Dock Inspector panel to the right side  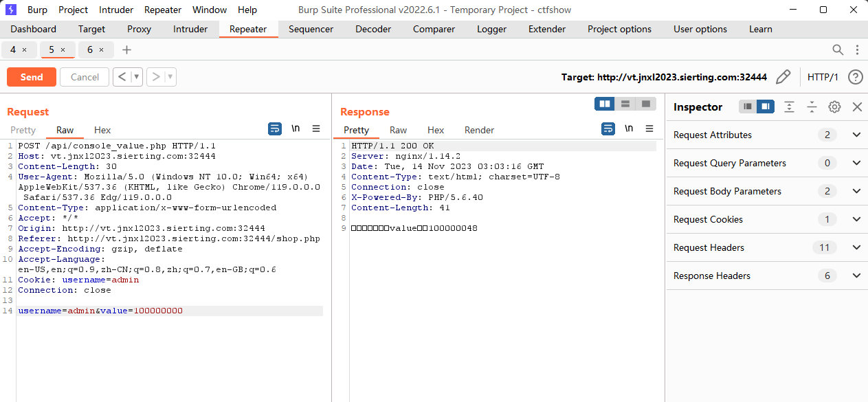pyautogui.click(x=766, y=107)
